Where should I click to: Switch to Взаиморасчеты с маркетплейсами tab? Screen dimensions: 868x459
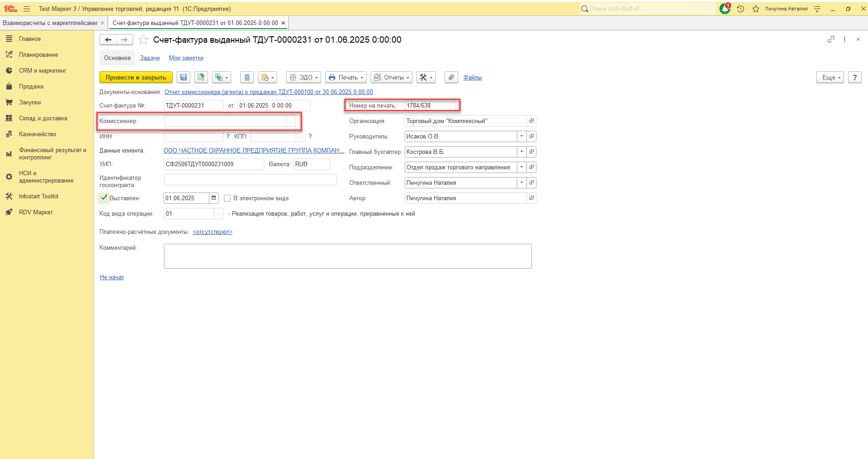tap(50, 23)
